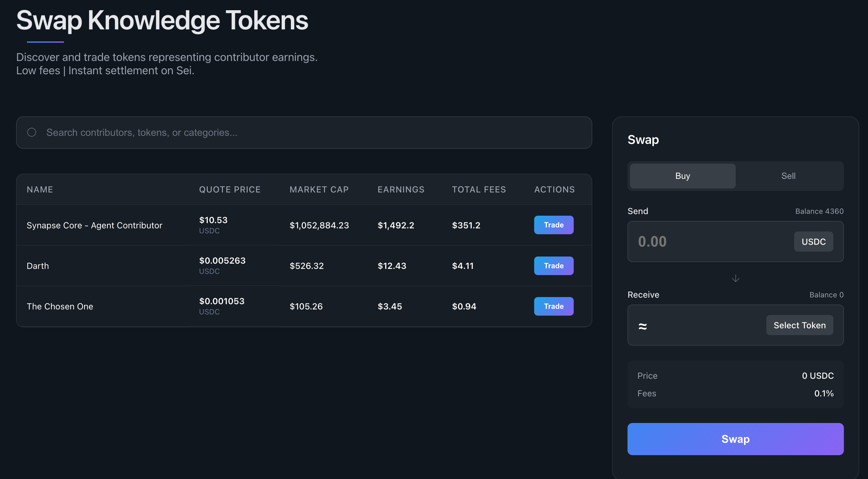The width and height of the screenshot is (868, 479).
Task: Click the $10.53 quote price
Action: click(x=213, y=220)
